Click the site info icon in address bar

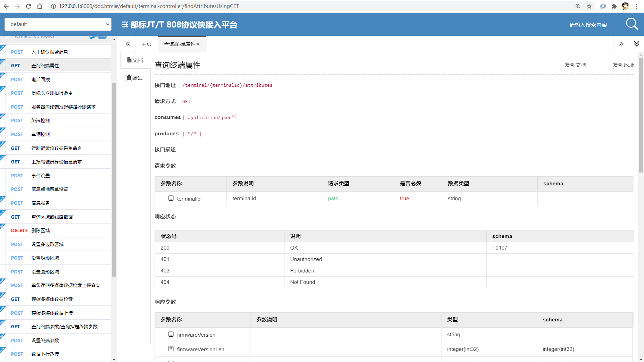(53, 6)
